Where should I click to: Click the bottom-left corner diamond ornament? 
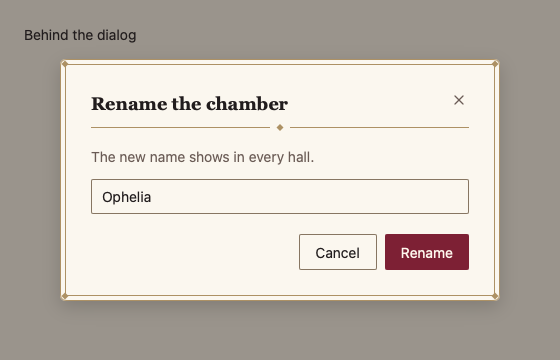pyautogui.click(x=65, y=296)
